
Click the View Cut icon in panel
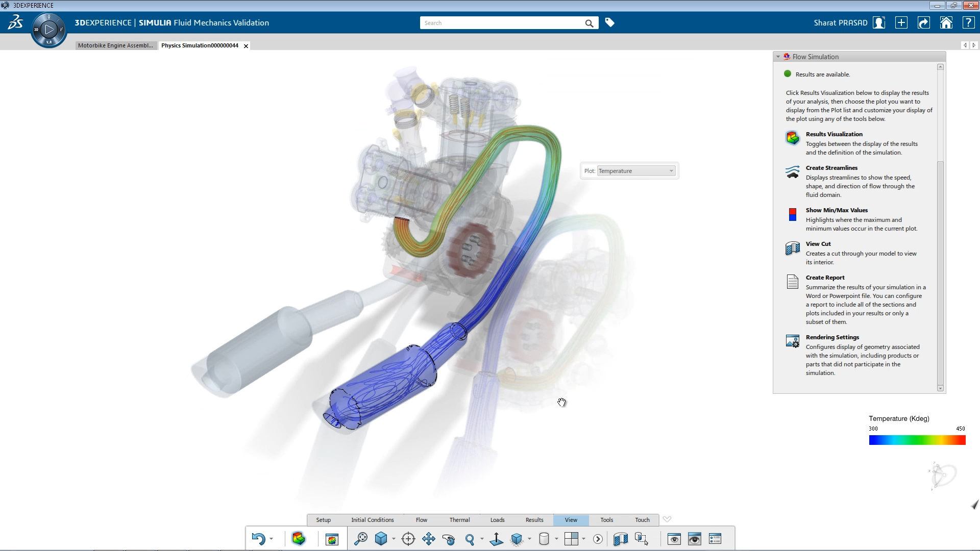pos(792,248)
